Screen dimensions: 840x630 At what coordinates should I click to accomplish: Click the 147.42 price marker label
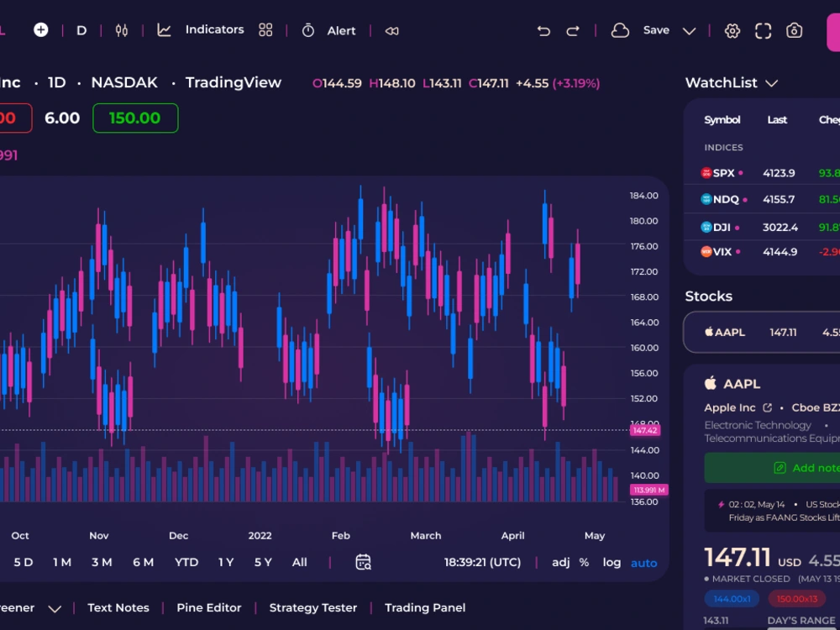(645, 430)
